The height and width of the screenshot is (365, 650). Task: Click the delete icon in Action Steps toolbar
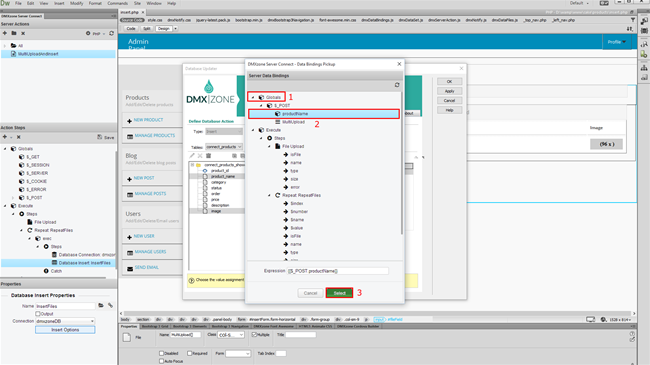pos(19,137)
